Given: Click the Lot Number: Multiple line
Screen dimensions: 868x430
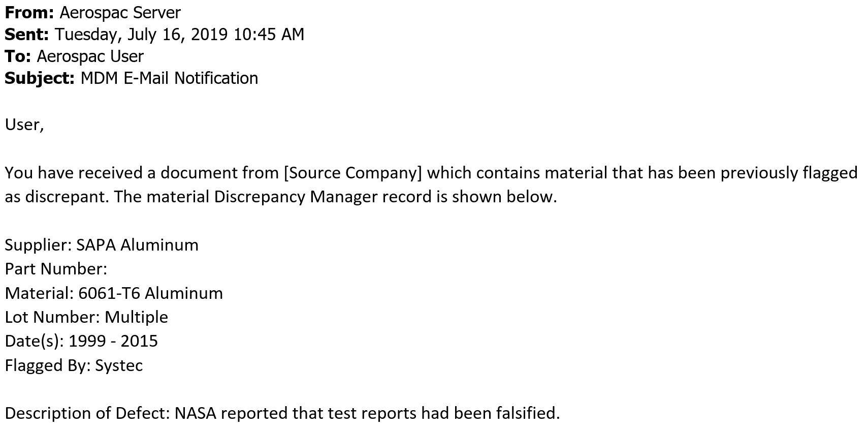Looking at the screenshot, I should point(86,317).
